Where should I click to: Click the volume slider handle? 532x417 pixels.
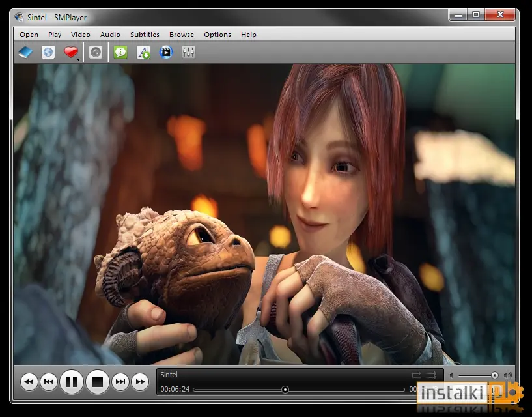pos(495,375)
